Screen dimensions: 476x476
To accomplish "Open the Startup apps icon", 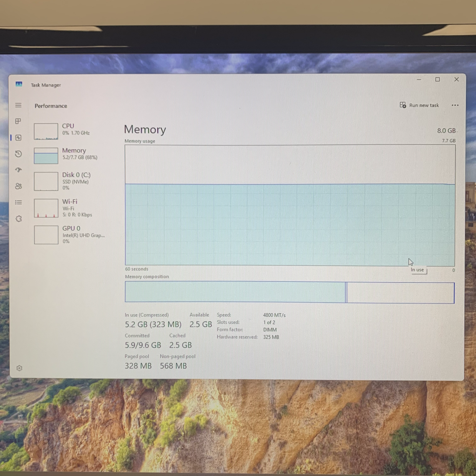I will 18,170.
